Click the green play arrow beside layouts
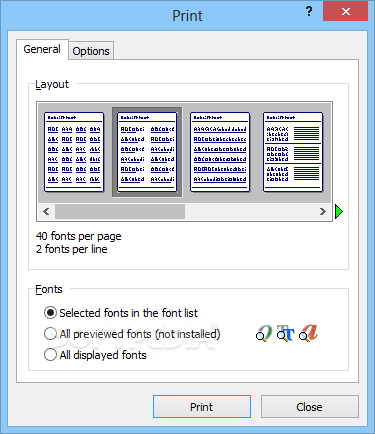The image size is (375, 434). pos(339,212)
